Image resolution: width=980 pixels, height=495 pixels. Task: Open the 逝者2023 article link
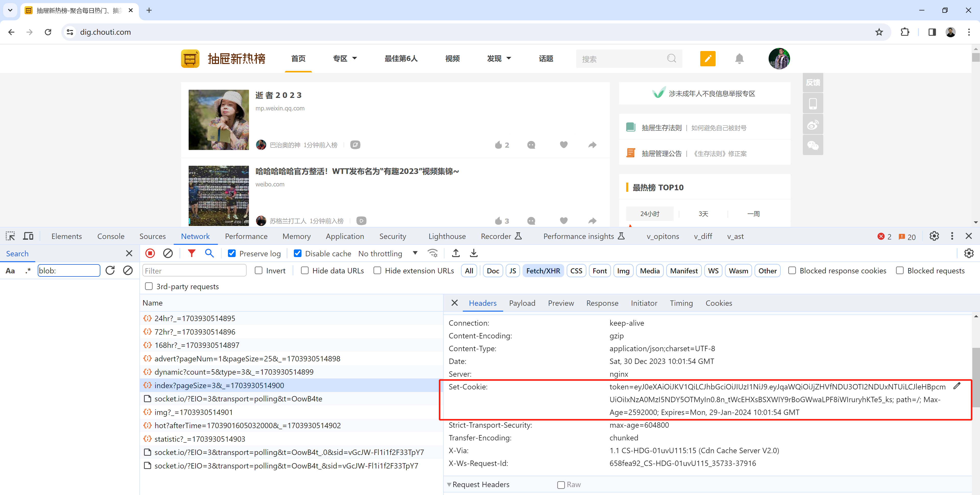(x=279, y=95)
